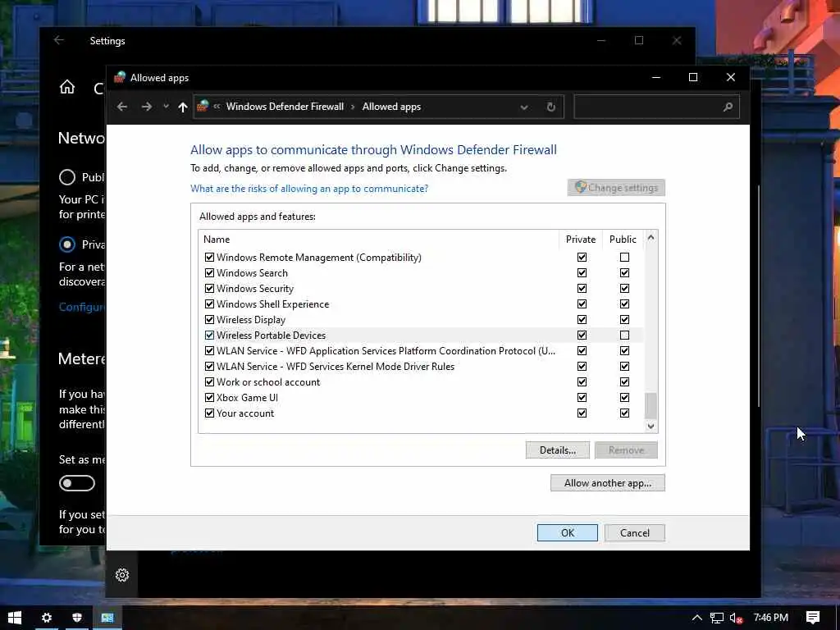Go back in Allowed apps window

tap(122, 107)
